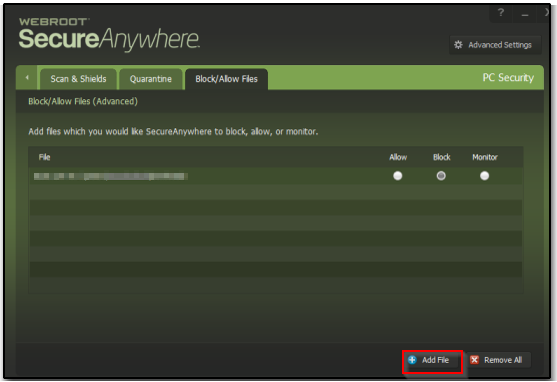
Task: Click the Monitor column header
Action: pos(485,157)
